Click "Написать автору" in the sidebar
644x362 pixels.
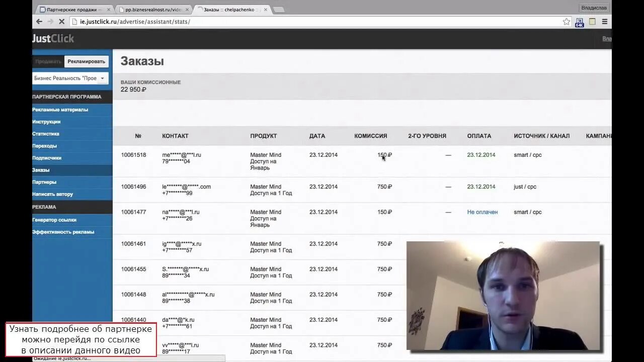point(52,194)
